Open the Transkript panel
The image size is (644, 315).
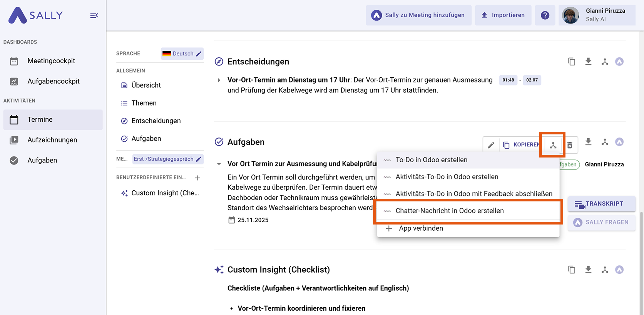click(x=601, y=204)
